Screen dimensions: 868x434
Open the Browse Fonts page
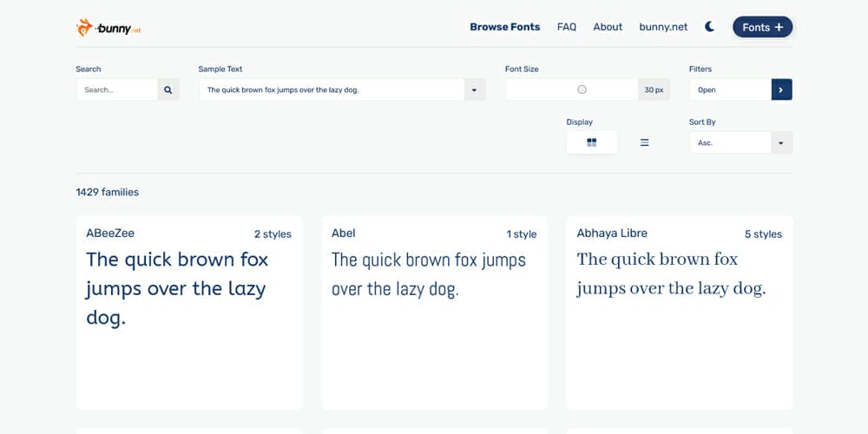pyautogui.click(x=505, y=27)
